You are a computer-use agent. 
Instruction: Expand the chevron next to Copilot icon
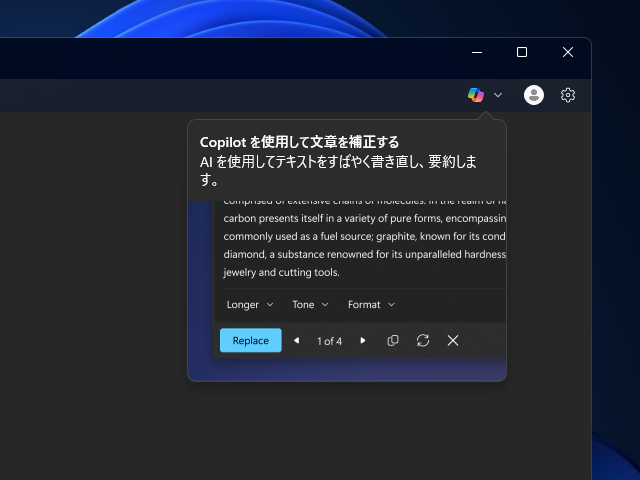click(x=498, y=95)
